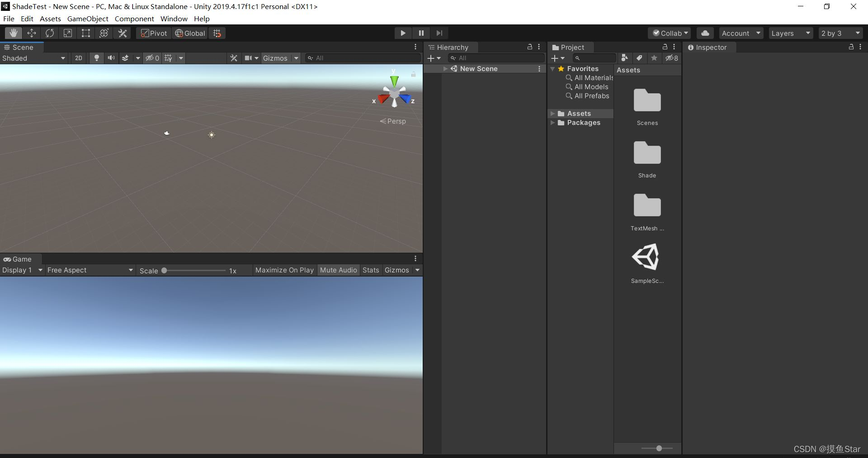The image size is (868, 458).
Task: Toggle scene audio speaker icon
Action: tap(111, 58)
